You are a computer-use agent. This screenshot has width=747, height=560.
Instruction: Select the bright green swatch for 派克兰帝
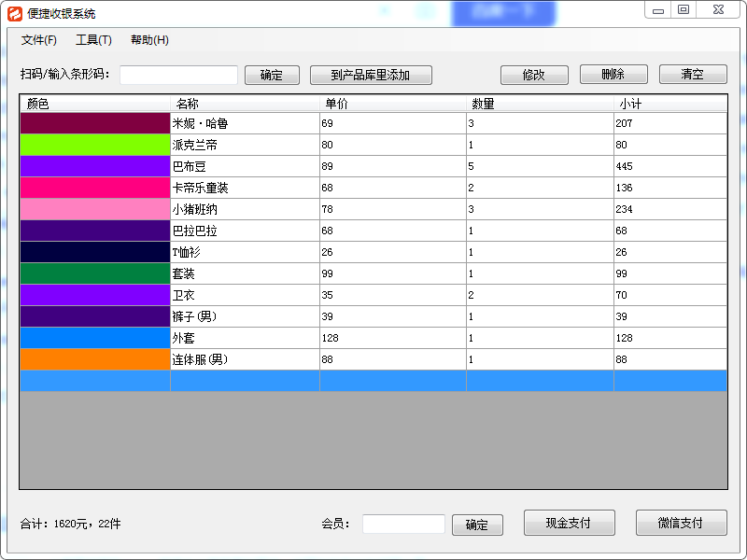coord(94,145)
